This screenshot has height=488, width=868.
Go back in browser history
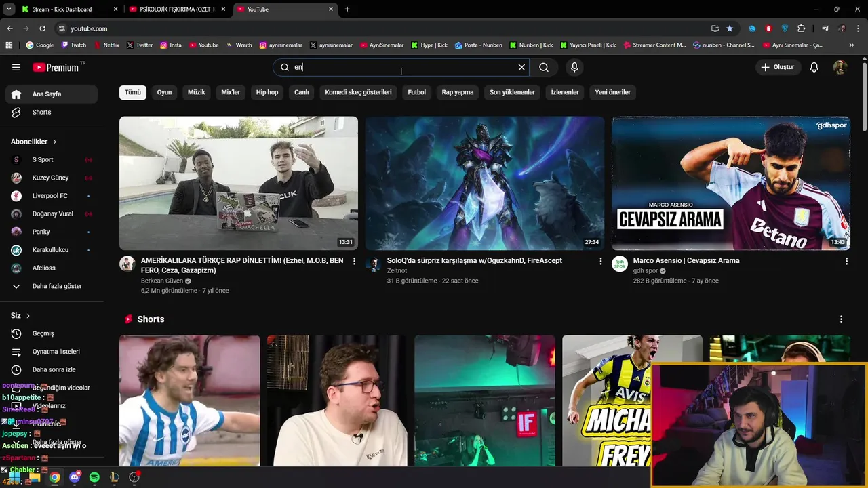pos(10,28)
